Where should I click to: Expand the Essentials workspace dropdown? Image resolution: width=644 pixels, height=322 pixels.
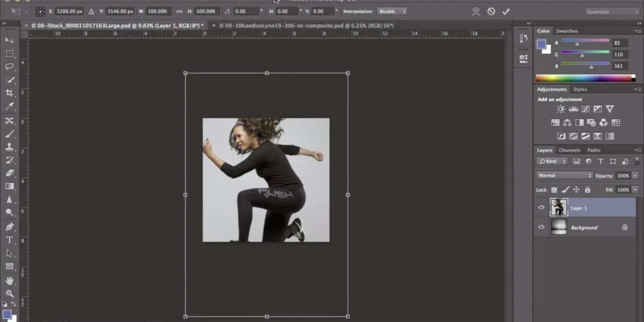pos(612,12)
